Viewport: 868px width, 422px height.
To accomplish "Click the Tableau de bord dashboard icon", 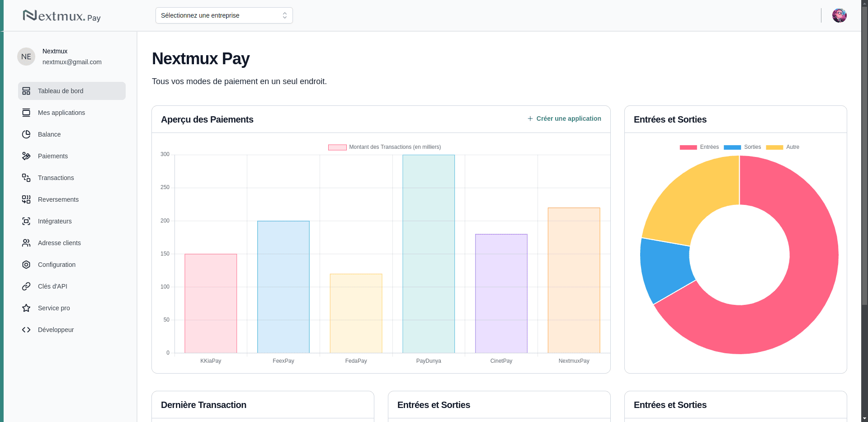I will pyautogui.click(x=26, y=91).
